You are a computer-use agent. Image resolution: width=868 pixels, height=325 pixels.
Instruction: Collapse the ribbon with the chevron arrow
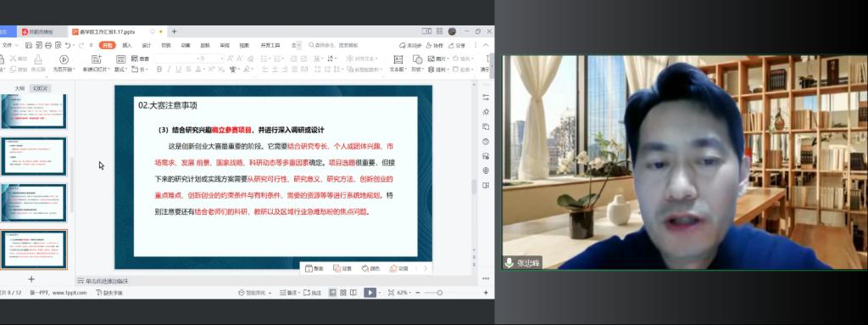[486, 46]
